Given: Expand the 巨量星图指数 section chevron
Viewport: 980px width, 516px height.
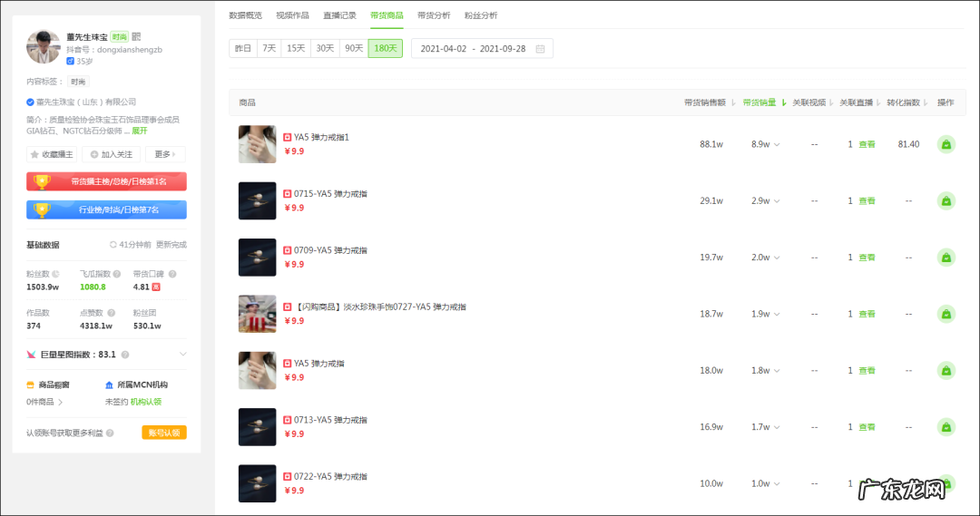Looking at the screenshot, I should click(x=183, y=355).
